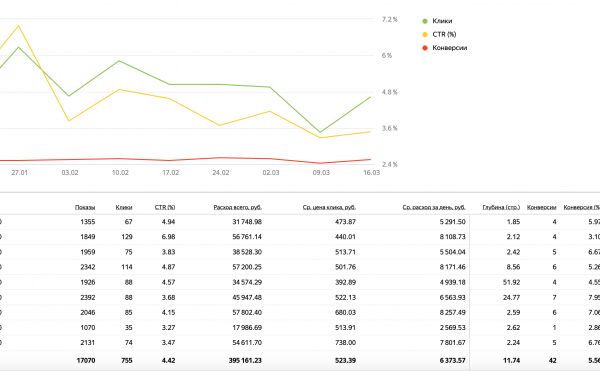Select clicks value 114
600x371 pixels.
coord(127,267)
